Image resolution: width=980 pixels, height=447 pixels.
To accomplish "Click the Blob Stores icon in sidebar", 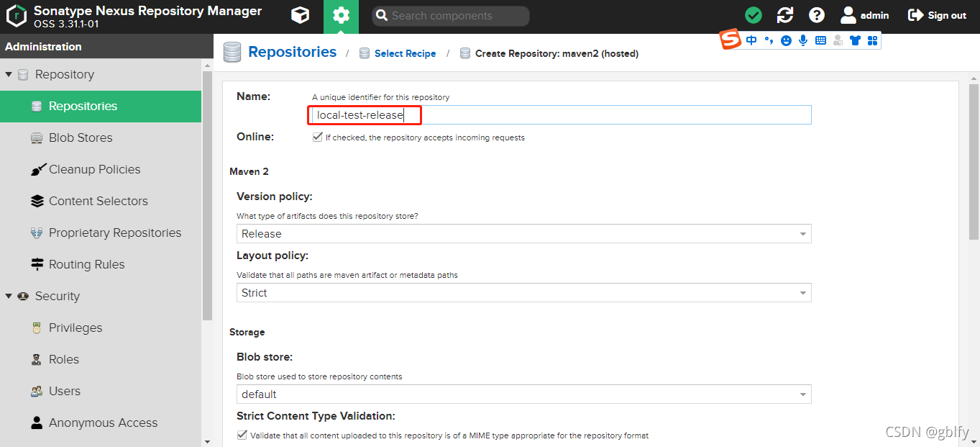I will pyautogui.click(x=37, y=137).
